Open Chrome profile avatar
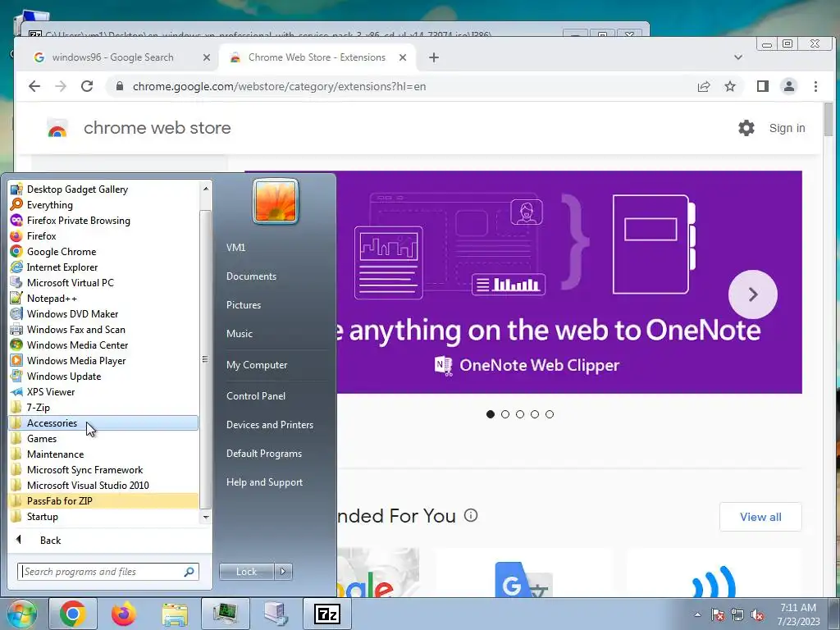840x630 pixels. click(x=789, y=86)
